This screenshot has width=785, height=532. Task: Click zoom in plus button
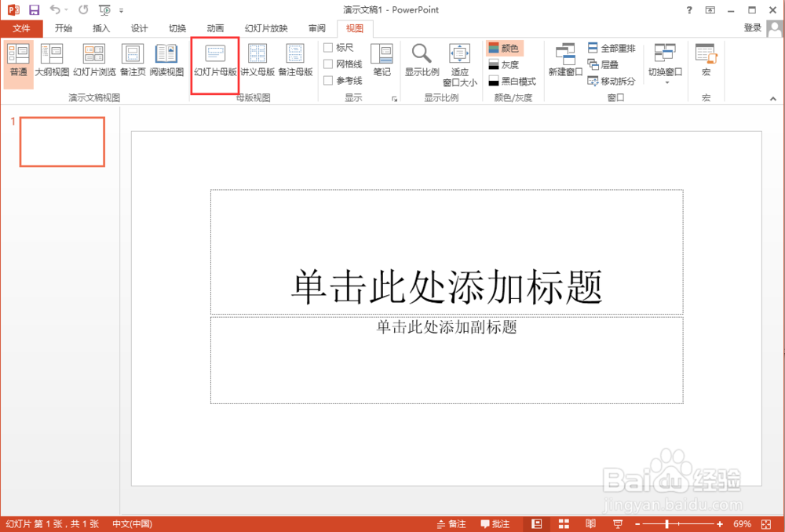tap(720, 524)
